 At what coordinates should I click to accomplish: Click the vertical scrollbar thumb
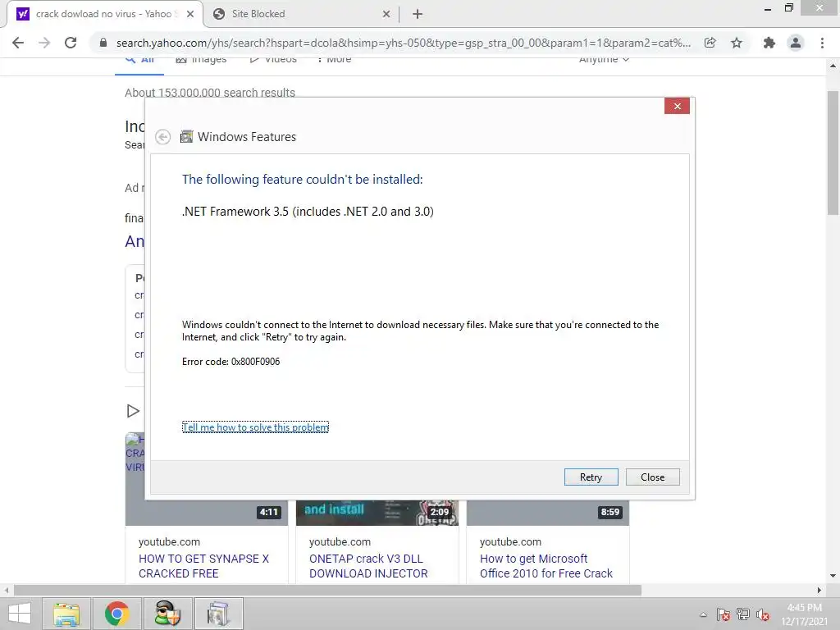833,153
